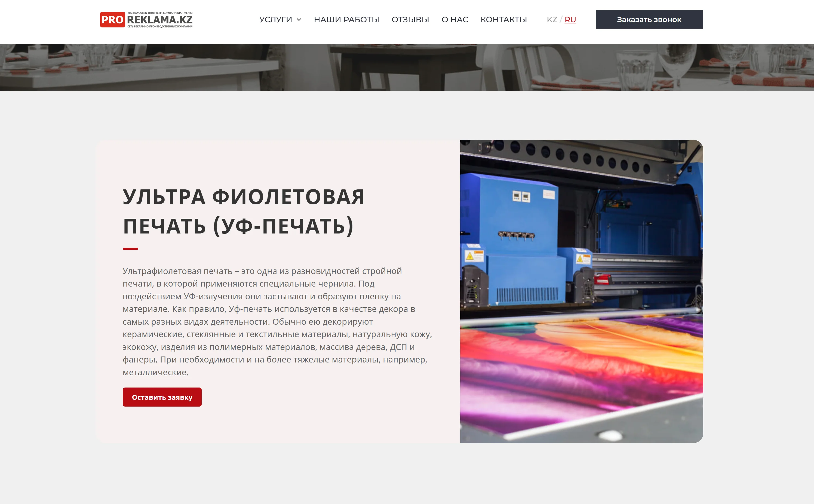
Task: Open the КОНТАКТЫ page
Action: coord(503,20)
